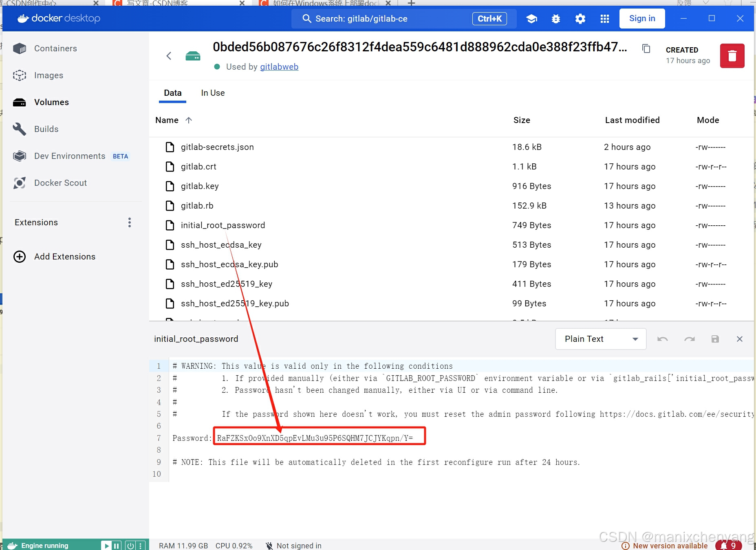Open the troubleshoot bug icon

click(556, 19)
